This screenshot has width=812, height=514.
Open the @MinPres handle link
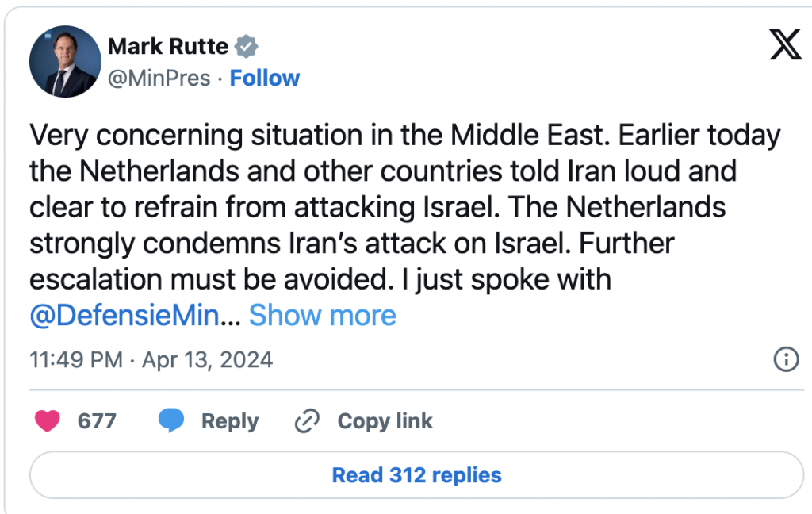pos(159,78)
